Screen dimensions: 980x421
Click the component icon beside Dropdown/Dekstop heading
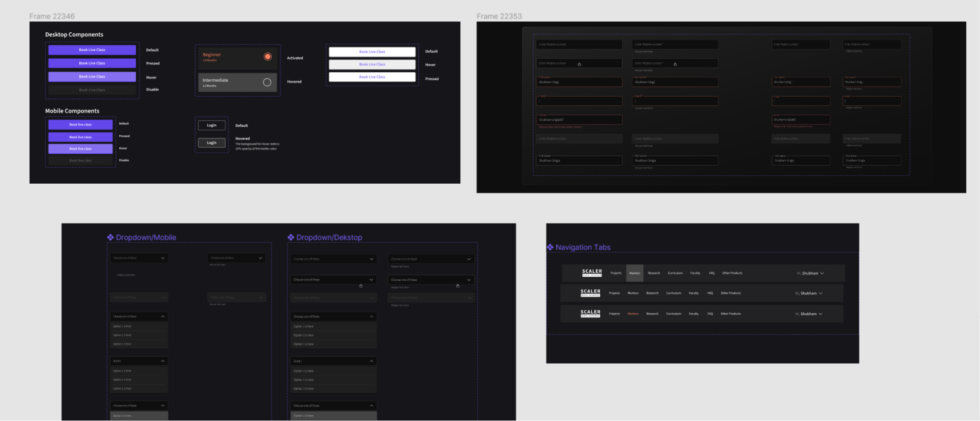pos(292,237)
